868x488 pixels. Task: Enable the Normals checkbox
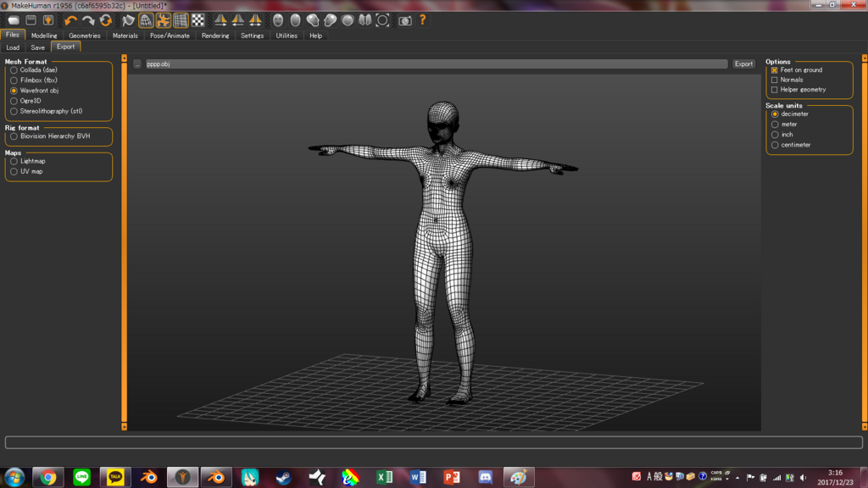click(x=774, y=80)
